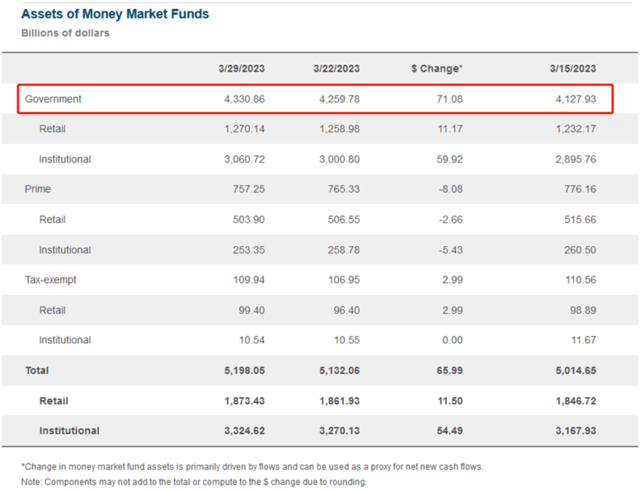Select the Total $ change value 65.99
The image size is (640, 491).
[x=446, y=371]
